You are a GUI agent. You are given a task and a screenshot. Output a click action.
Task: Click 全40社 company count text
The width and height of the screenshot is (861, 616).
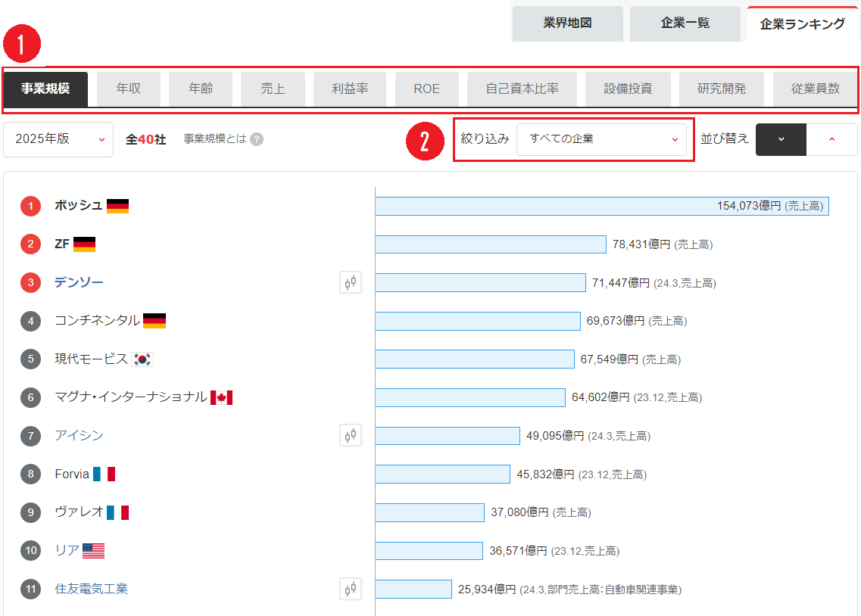(x=145, y=139)
